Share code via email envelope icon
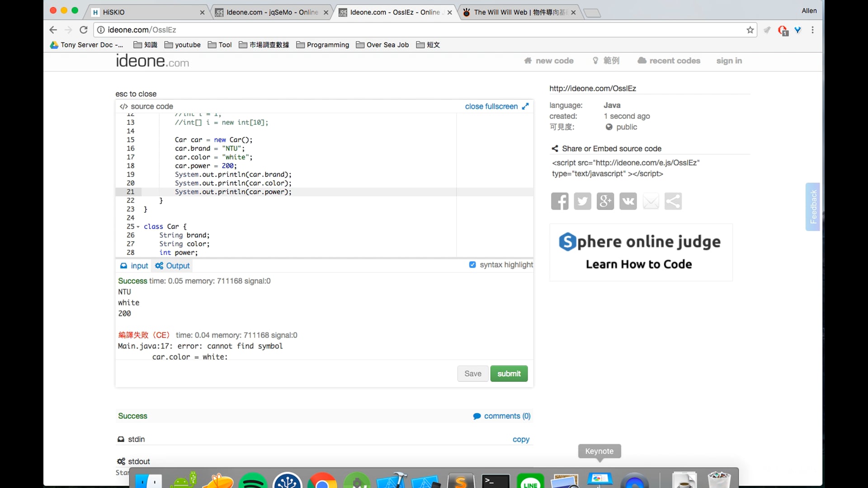This screenshot has height=488, width=868. click(651, 201)
